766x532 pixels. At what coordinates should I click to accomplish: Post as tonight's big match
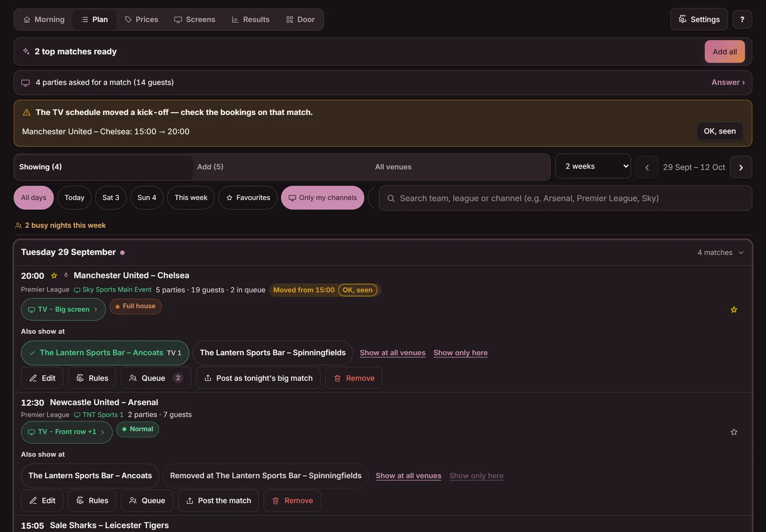258,378
